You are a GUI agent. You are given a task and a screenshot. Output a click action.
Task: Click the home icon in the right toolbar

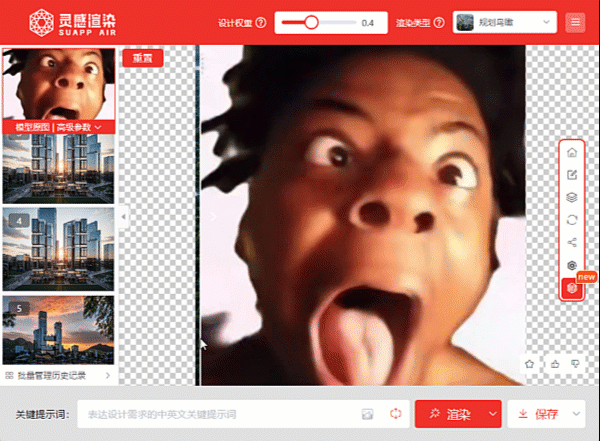coord(571,153)
